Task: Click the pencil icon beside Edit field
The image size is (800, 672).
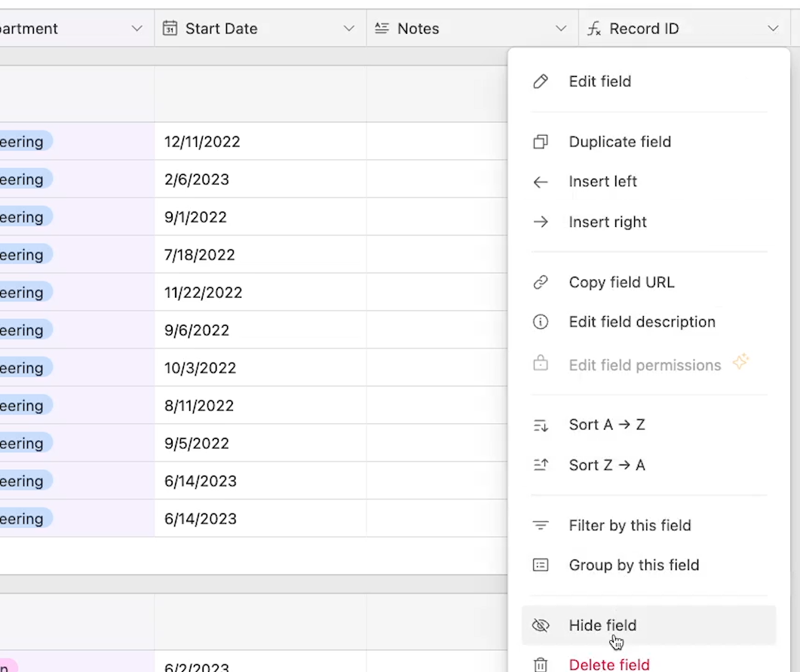Action: click(x=541, y=81)
